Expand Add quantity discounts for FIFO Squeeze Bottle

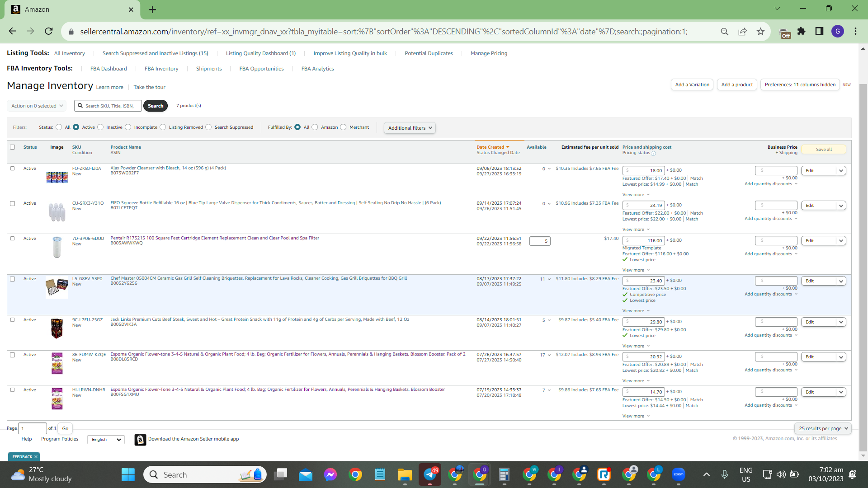tap(771, 219)
